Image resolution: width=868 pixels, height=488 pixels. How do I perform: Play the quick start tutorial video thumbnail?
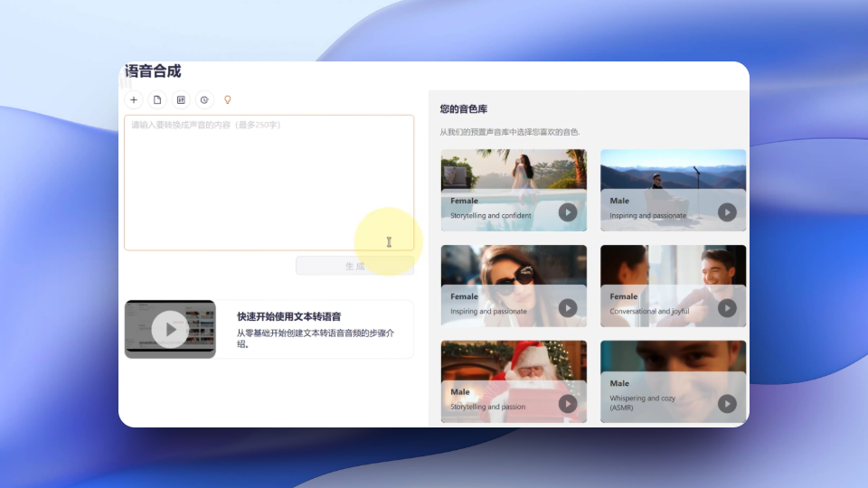170,329
